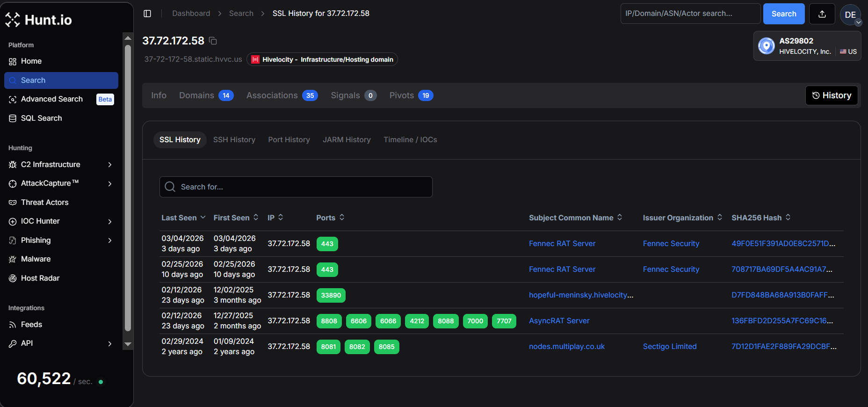The image size is (868, 407).
Task: Toggle the sidebar panel icon
Action: (147, 14)
